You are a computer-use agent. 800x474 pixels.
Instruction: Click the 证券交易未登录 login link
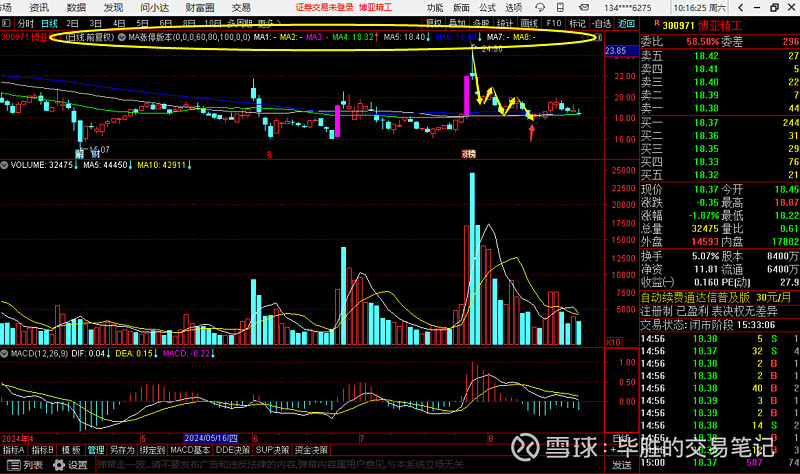pos(325,7)
